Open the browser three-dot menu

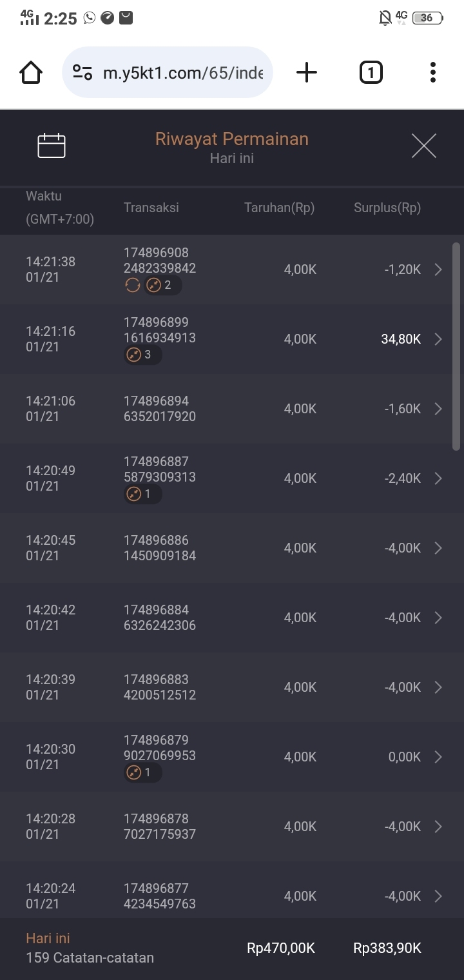[432, 72]
